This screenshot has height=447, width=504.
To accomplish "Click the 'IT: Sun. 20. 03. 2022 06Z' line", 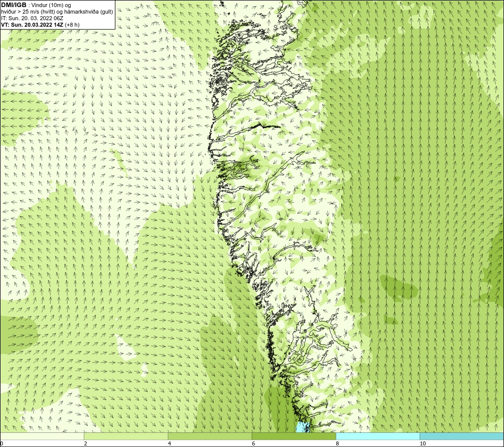I will tap(32, 18).
